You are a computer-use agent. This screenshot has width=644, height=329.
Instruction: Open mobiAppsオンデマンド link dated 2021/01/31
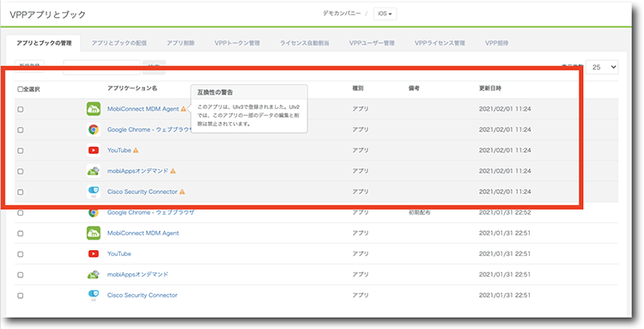(x=138, y=274)
